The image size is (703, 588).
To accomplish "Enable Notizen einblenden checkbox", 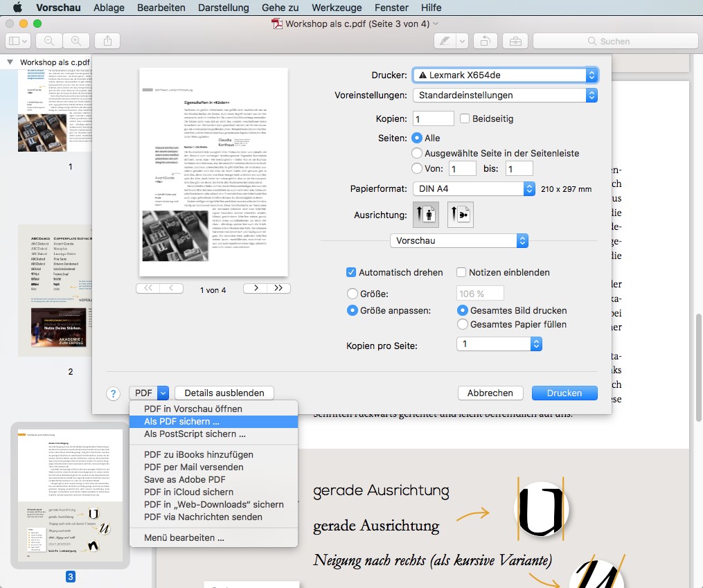I will pyautogui.click(x=461, y=272).
